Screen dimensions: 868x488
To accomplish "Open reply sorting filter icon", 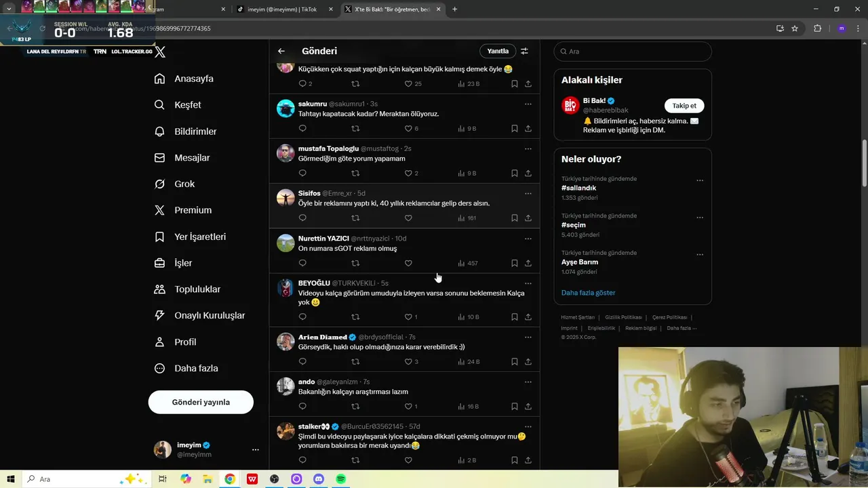I will pos(524,51).
